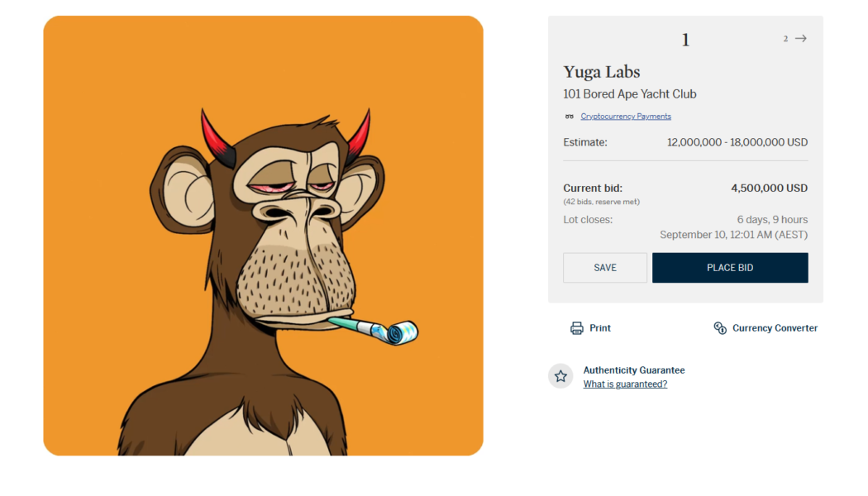Open the Currency Converter text link
Screen dimensions: 868x496
point(775,328)
